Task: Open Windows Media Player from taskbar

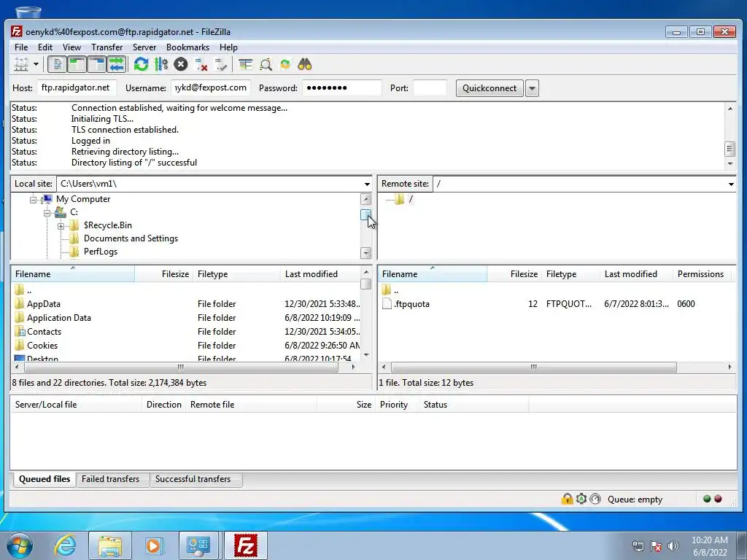Action: tap(153, 545)
